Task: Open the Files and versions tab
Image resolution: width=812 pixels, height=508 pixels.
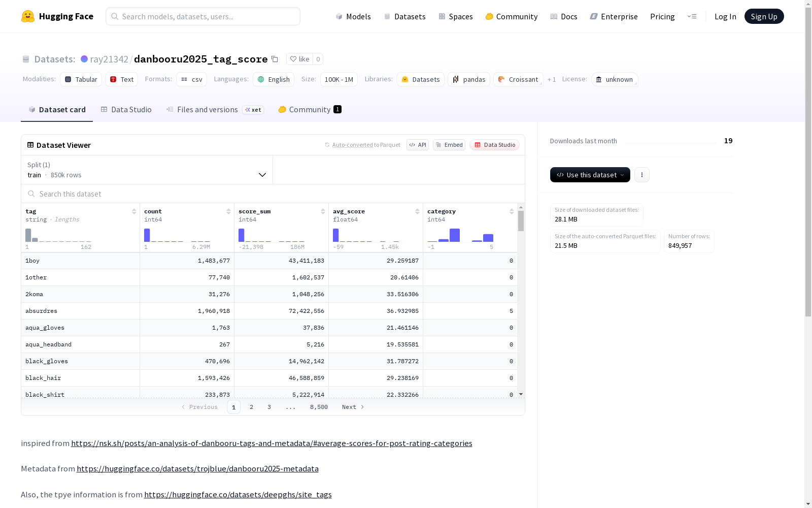Action: 215,109
